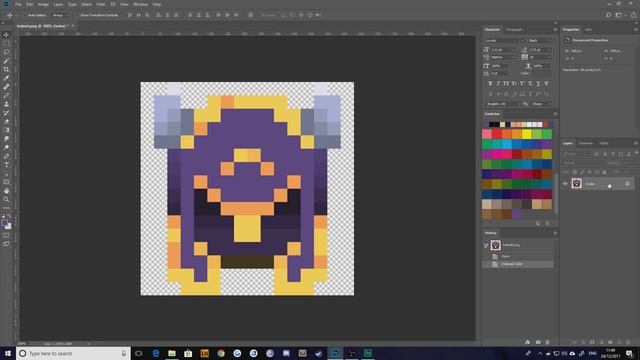The height and width of the screenshot is (360, 640).
Task: Open the font size dropdown
Action: 502,50
